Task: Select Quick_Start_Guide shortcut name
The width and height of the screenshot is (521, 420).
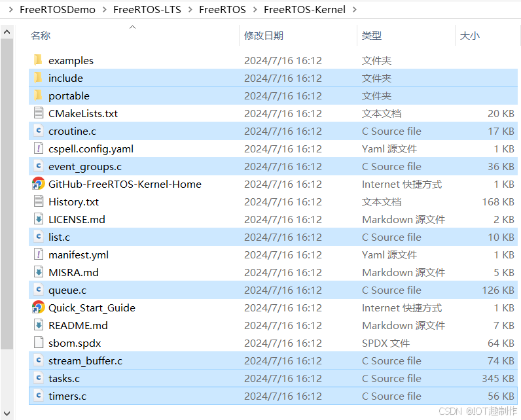Action: point(92,307)
